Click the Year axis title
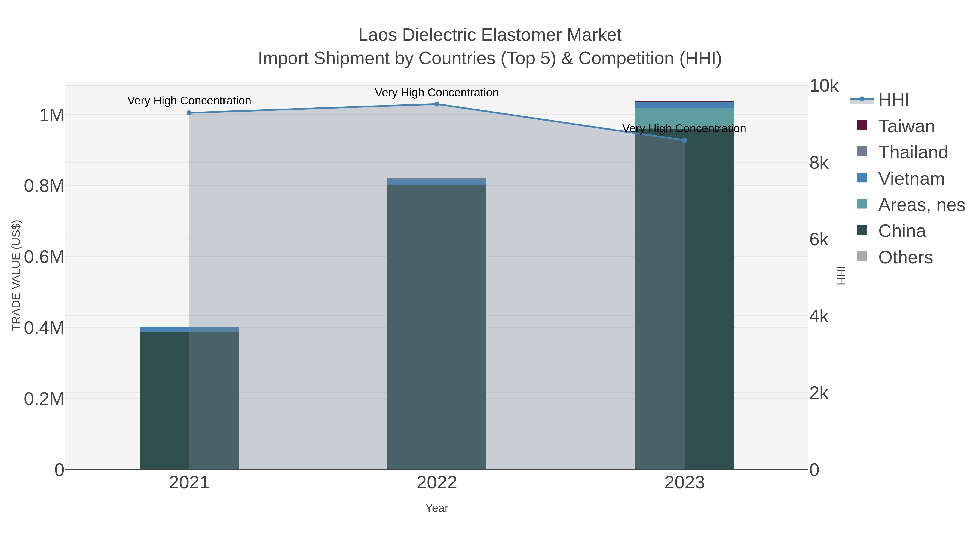The image size is (980, 551). [x=437, y=508]
